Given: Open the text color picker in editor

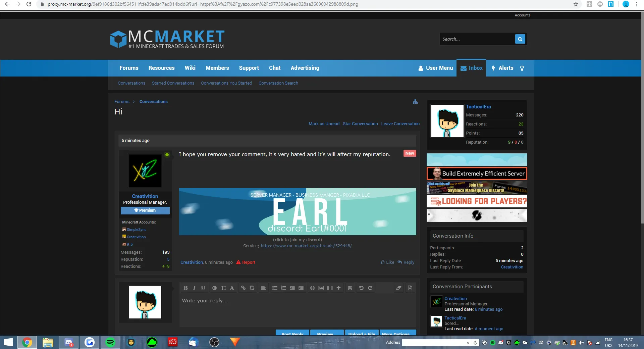Looking at the screenshot, I should coord(214,288).
